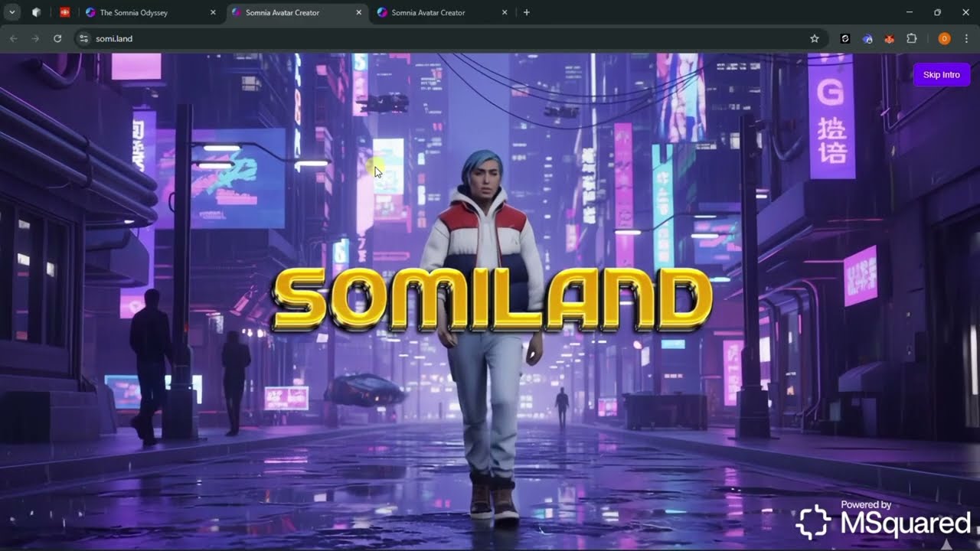Open a new browser tab

point(526,12)
